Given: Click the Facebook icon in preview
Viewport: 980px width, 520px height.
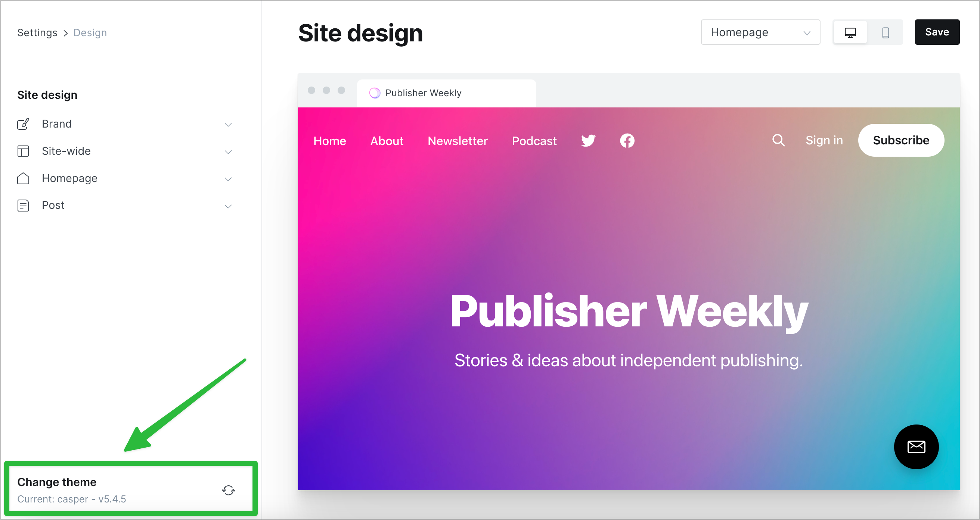Looking at the screenshot, I should tap(626, 141).
